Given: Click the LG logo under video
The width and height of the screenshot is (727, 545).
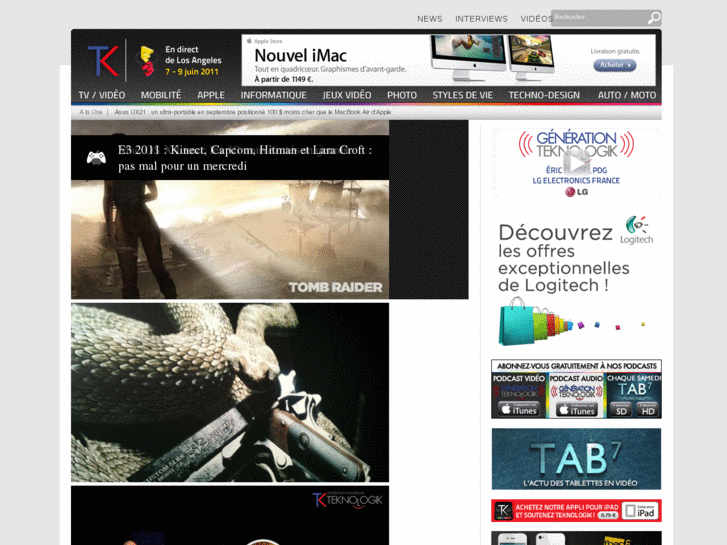Looking at the screenshot, I should coord(576,192).
